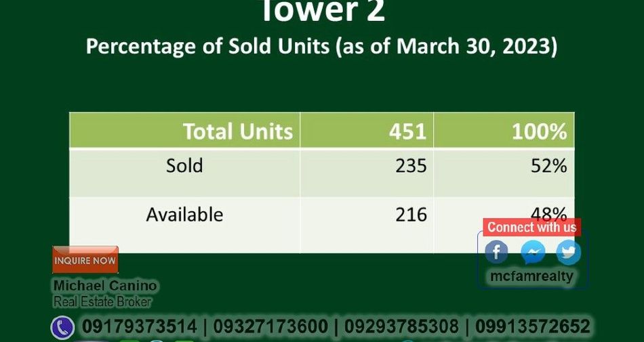Click the 451 total units cell
Screen dimensions: 644x342
(x=367, y=131)
